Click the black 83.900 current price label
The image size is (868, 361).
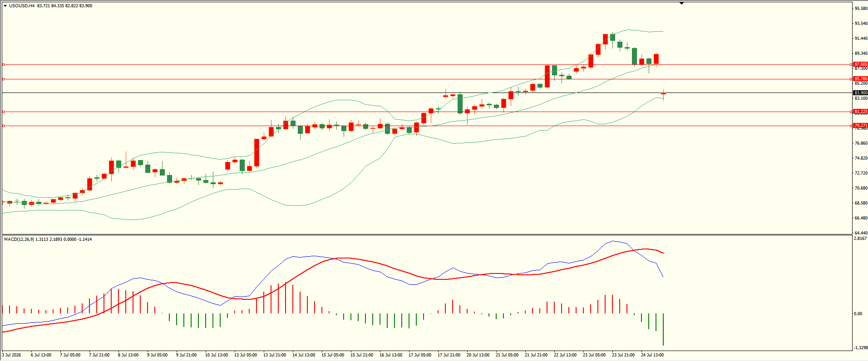coord(861,93)
